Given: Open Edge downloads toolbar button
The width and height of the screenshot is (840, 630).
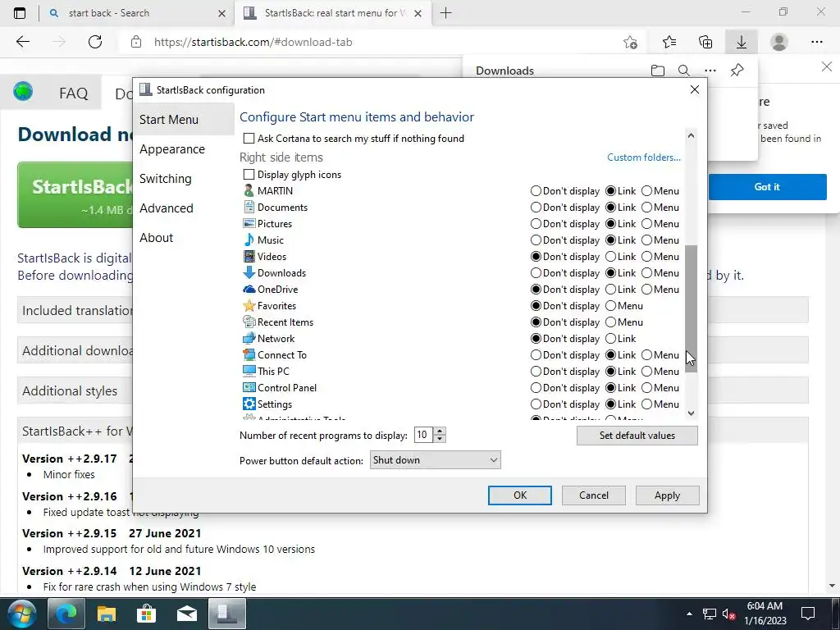Looking at the screenshot, I should (742, 42).
